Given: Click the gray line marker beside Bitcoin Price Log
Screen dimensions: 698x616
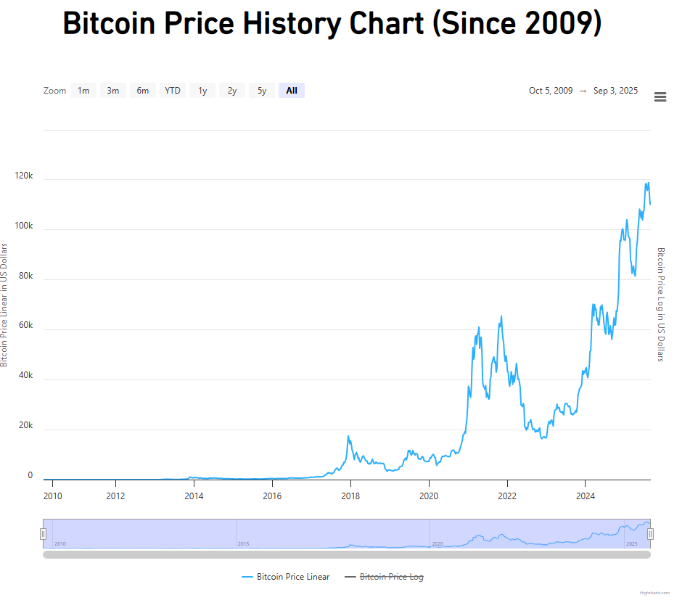Looking at the screenshot, I should point(349,577).
